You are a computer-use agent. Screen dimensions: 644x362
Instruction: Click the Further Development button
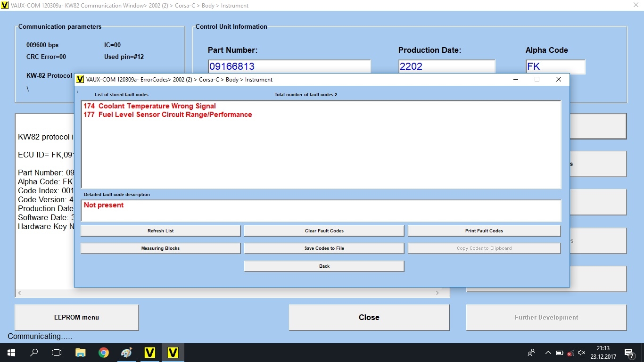546,317
